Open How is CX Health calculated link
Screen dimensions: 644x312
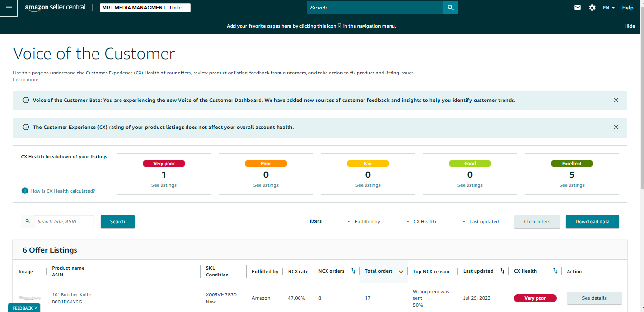point(63,191)
